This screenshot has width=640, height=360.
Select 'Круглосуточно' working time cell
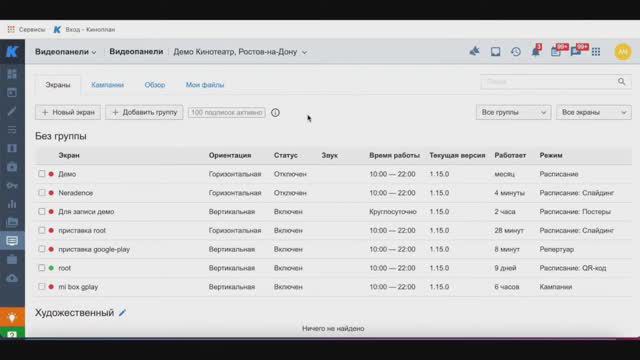(393, 212)
